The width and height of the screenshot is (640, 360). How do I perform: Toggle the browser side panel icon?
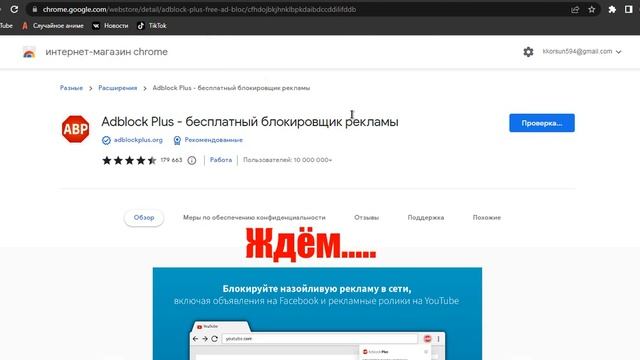[629, 9]
